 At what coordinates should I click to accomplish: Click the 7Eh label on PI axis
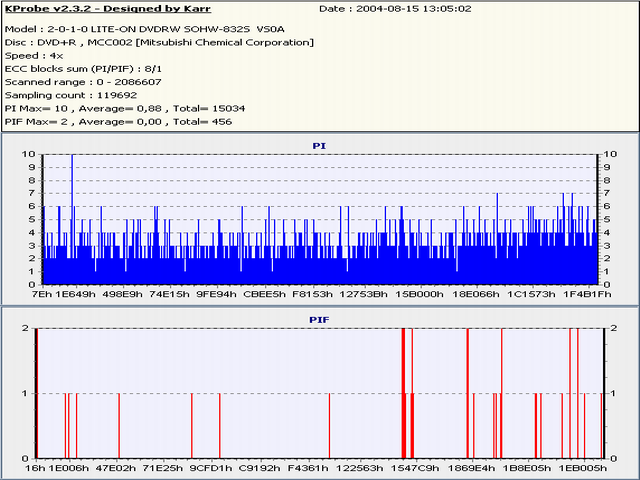click(x=42, y=294)
